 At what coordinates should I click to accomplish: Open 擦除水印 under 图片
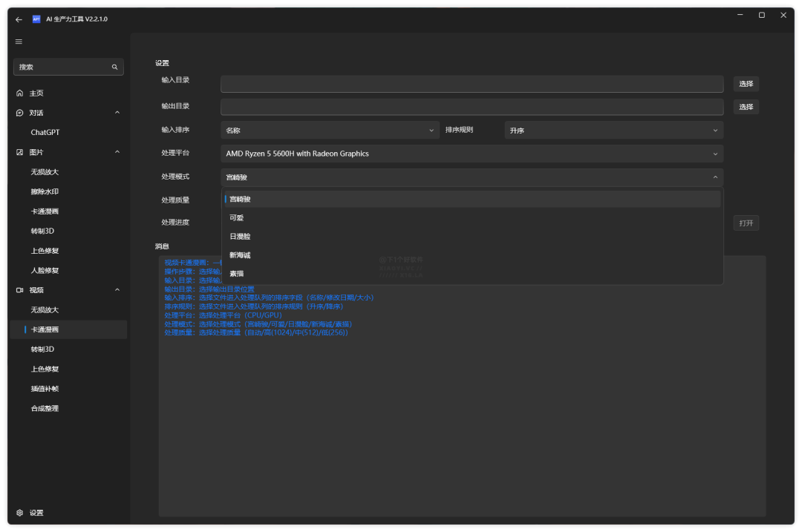[68, 191]
